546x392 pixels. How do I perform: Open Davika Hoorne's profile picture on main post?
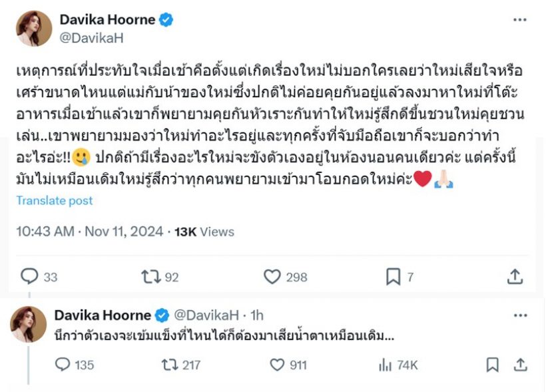pos(34,29)
